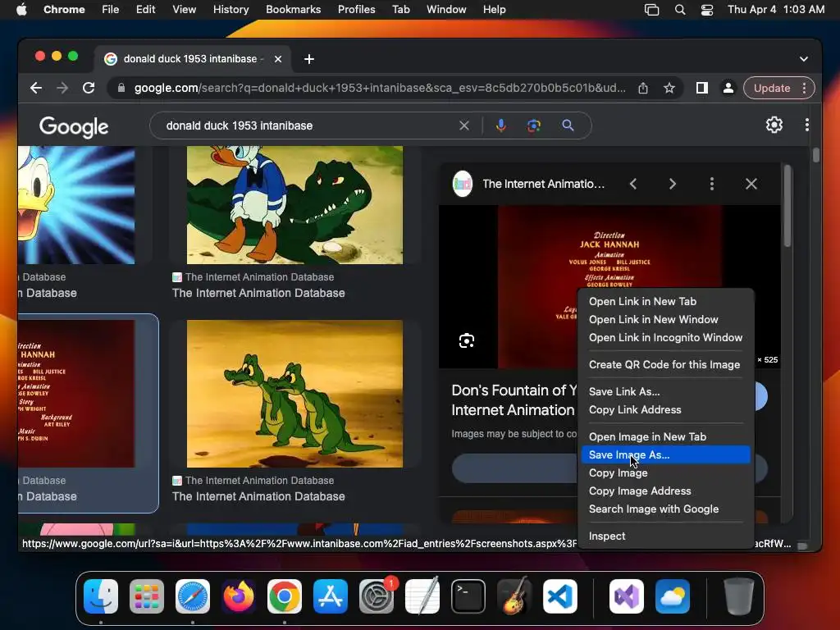Reload the current page
840x630 pixels.
tap(89, 88)
